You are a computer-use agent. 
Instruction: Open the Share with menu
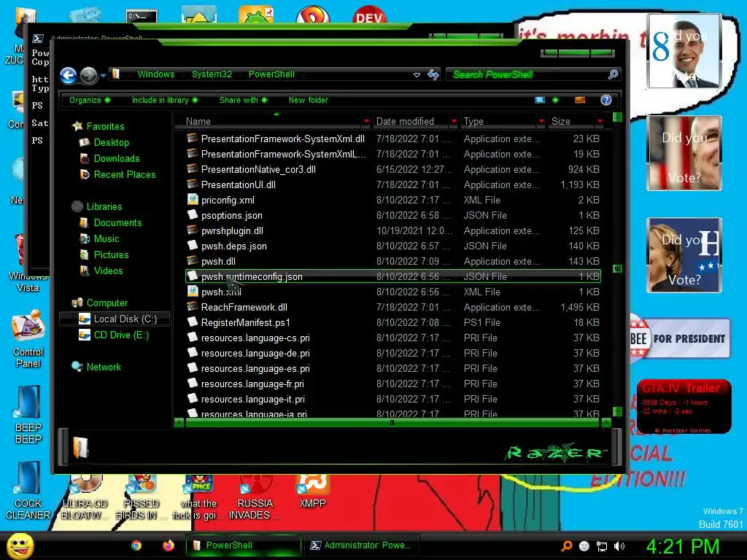tap(243, 100)
